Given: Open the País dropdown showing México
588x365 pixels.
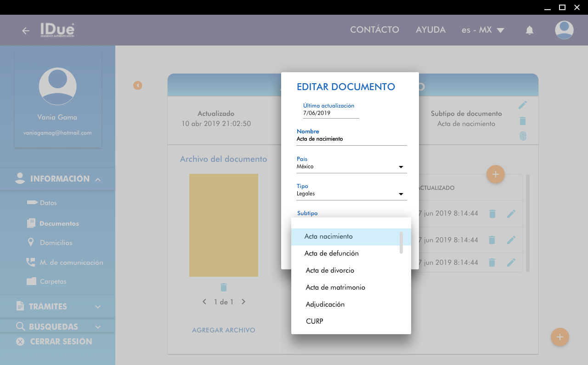Looking at the screenshot, I should click(351, 167).
